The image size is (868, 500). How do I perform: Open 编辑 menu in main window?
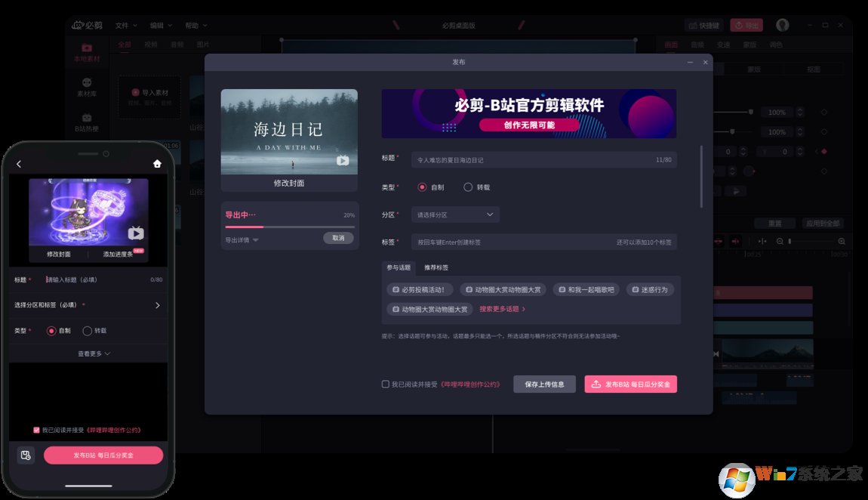click(x=161, y=26)
